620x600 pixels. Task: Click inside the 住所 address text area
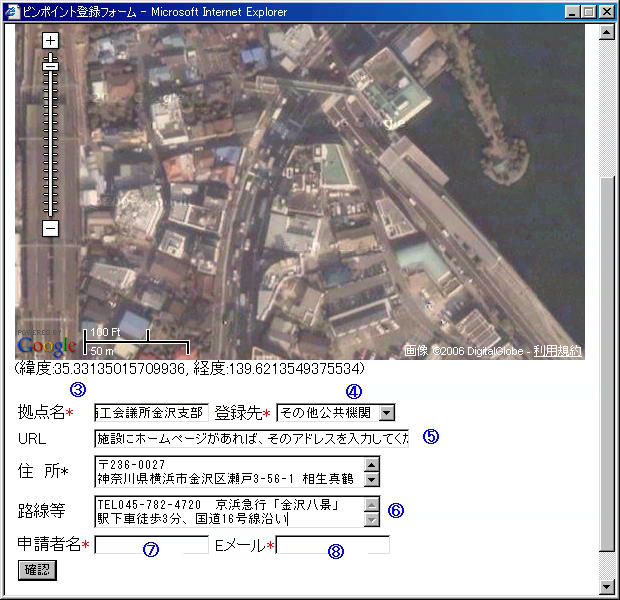point(228,471)
